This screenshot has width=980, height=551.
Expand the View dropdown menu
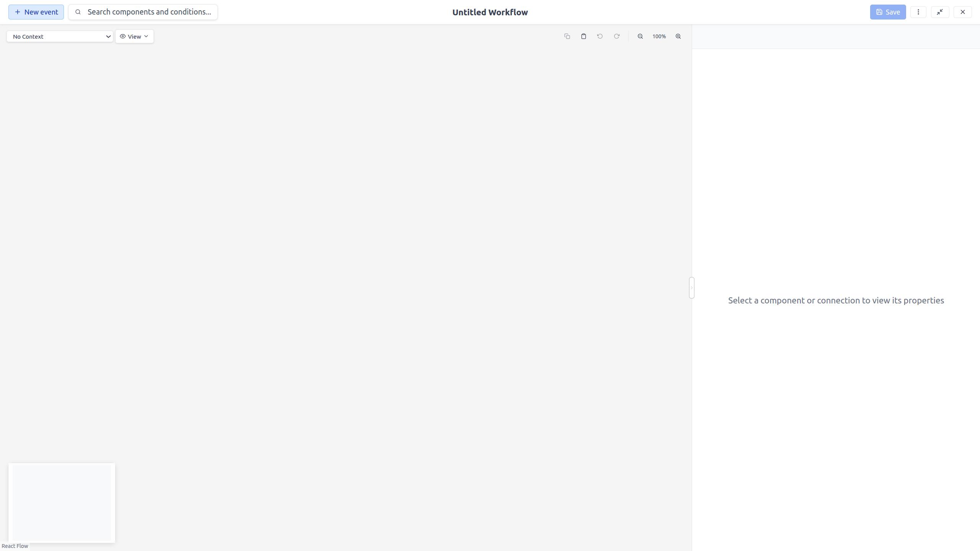click(134, 36)
